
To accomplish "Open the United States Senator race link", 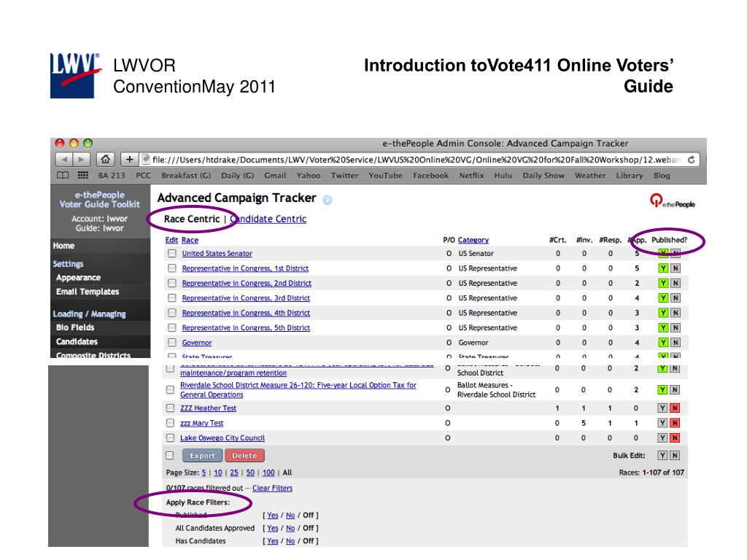I will 217,254.
